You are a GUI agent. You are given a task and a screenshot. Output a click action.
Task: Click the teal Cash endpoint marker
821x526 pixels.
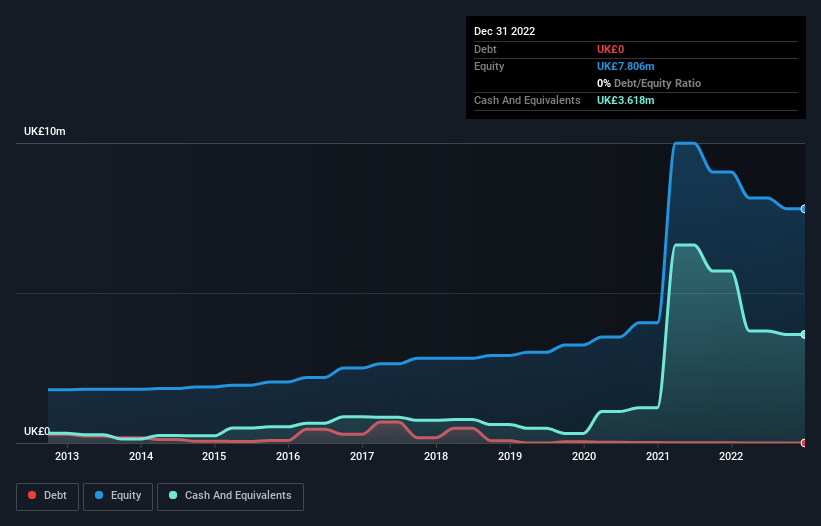[x=804, y=334]
